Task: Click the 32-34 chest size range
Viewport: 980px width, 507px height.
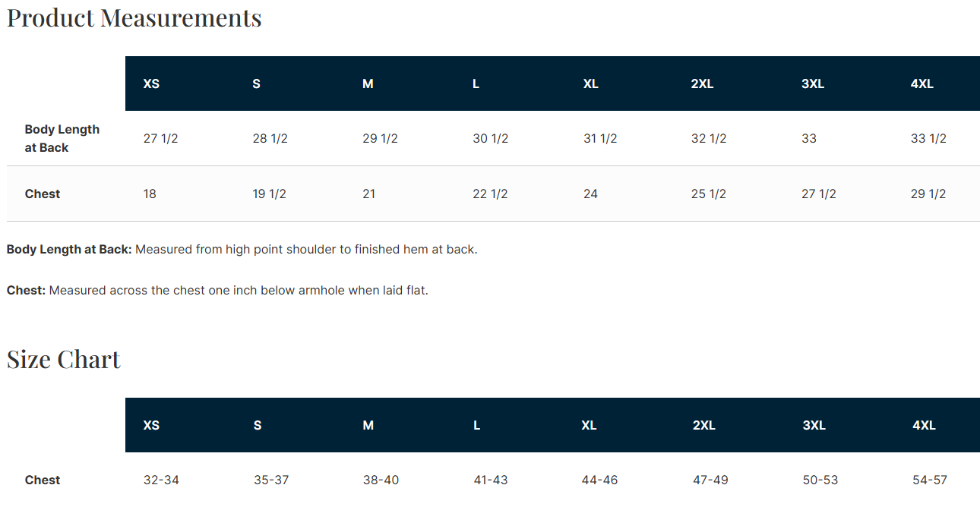Action: 161,480
